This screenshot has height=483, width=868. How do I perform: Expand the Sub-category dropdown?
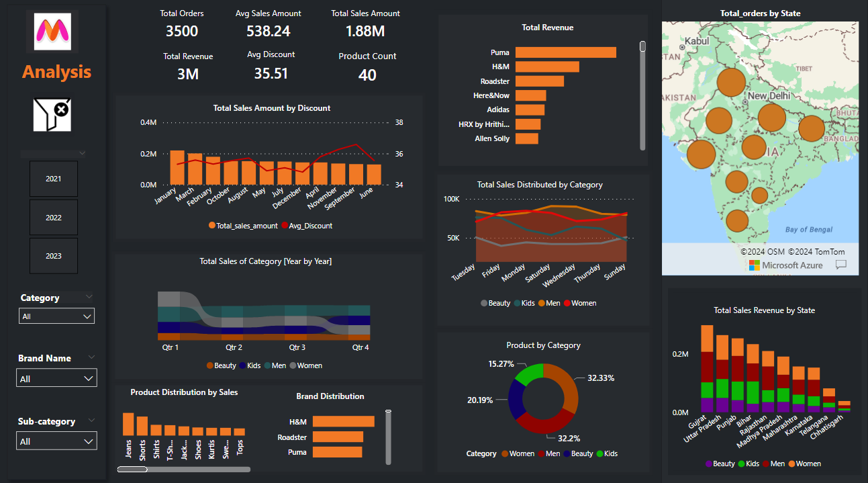[57, 441]
